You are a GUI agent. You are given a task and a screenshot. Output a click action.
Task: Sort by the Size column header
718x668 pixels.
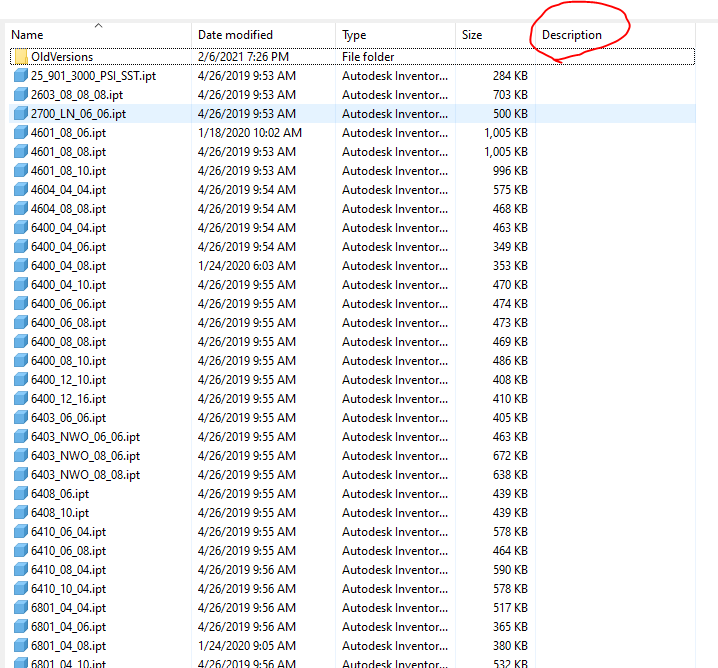pyautogui.click(x=472, y=35)
